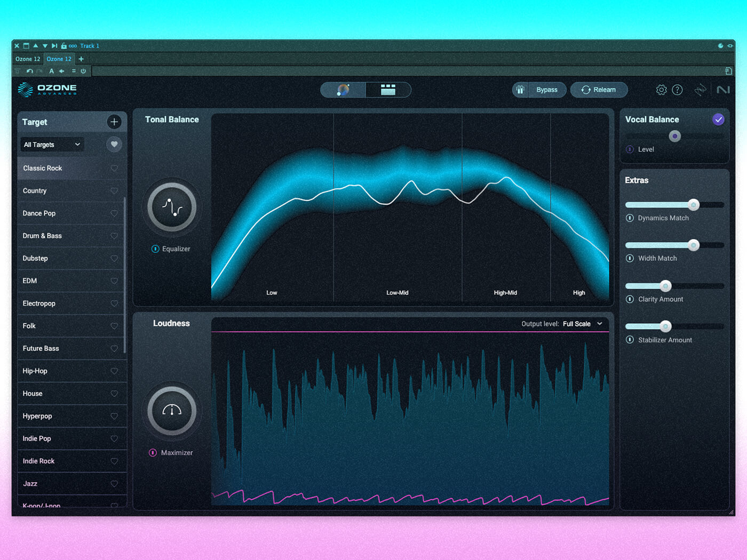Expand the All Targets dropdown

click(52, 145)
